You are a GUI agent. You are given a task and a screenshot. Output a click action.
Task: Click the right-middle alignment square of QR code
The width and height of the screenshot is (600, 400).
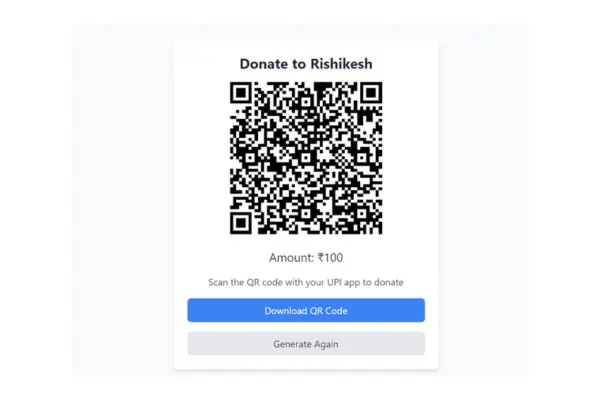tap(362, 158)
